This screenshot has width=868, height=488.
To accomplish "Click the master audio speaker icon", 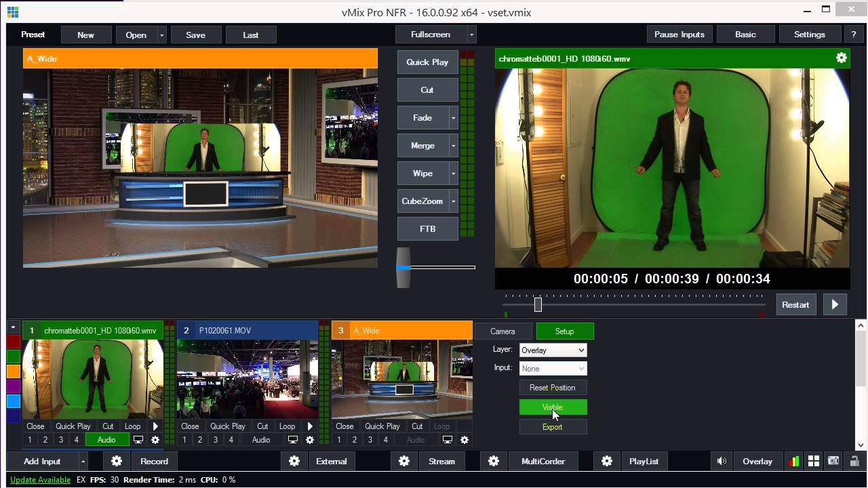I will (x=722, y=461).
